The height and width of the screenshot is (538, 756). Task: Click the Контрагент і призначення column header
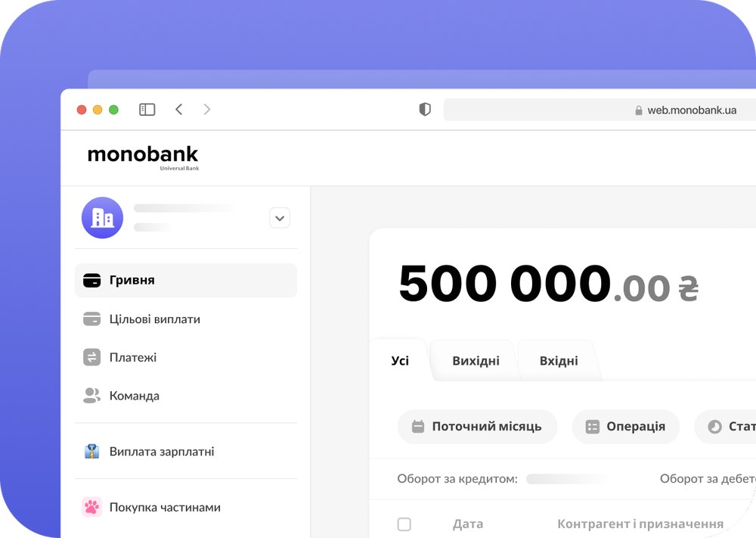pos(640,524)
